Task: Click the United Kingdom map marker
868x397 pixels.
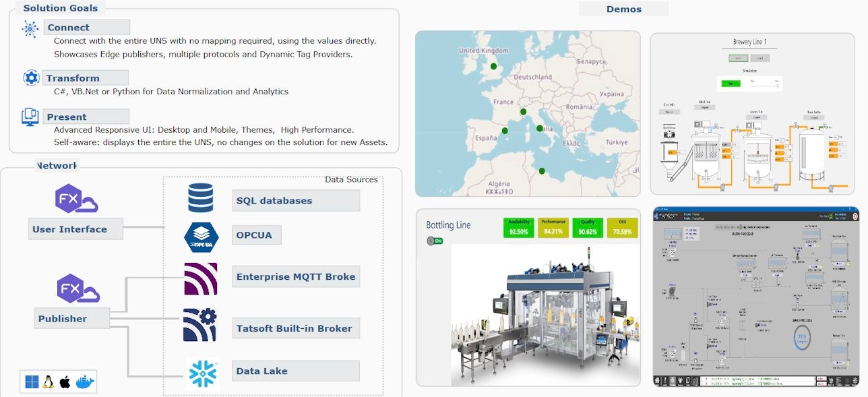Action: (493, 66)
